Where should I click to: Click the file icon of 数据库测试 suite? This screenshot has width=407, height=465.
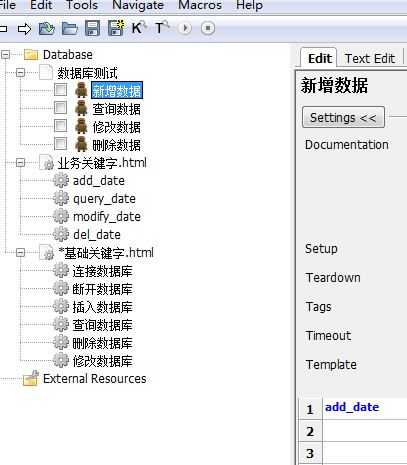tap(46, 73)
